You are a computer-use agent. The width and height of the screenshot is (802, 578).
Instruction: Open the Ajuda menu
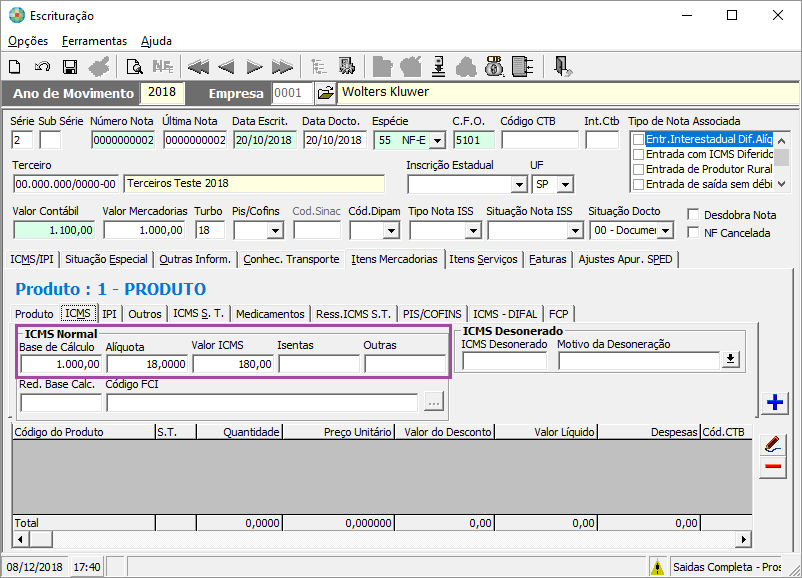click(156, 41)
